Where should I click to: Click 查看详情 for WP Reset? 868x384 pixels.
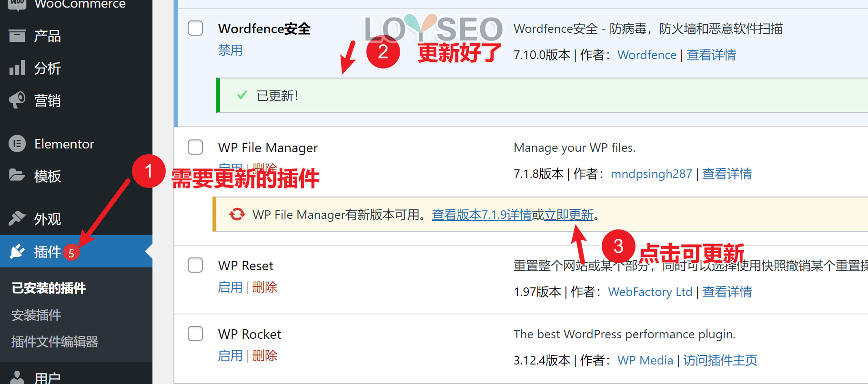(x=727, y=292)
